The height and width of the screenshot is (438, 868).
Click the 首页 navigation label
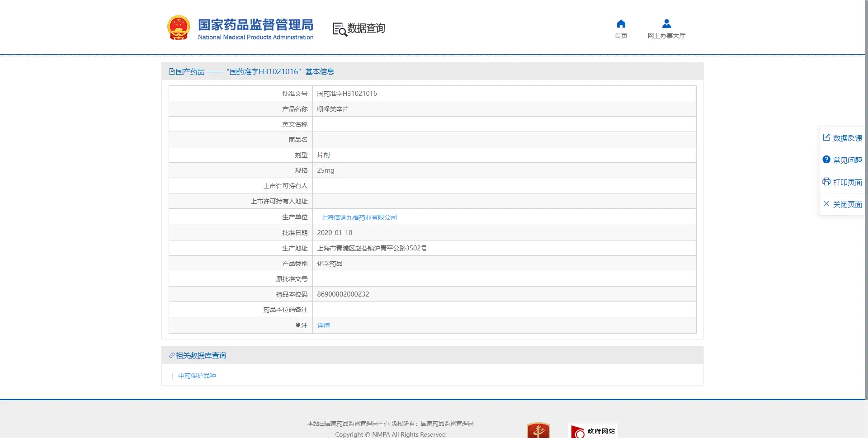coord(621,36)
